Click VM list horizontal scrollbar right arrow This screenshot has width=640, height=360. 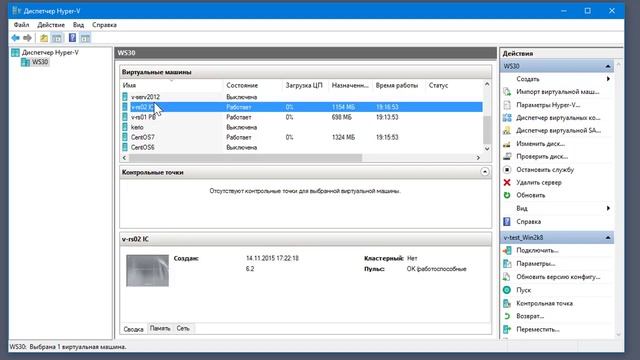click(478, 158)
